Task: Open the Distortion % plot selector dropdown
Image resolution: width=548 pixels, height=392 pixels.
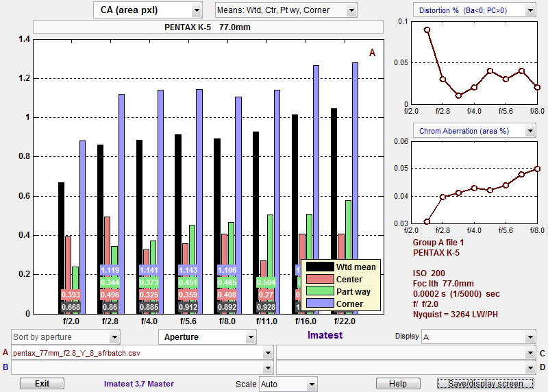Action: pos(474,10)
